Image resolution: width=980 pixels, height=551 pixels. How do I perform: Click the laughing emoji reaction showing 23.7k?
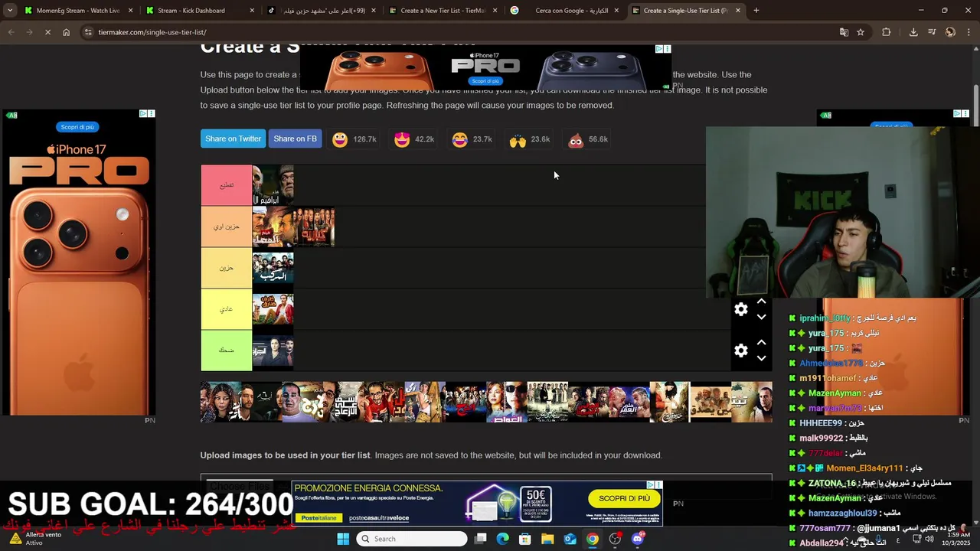point(459,139)
